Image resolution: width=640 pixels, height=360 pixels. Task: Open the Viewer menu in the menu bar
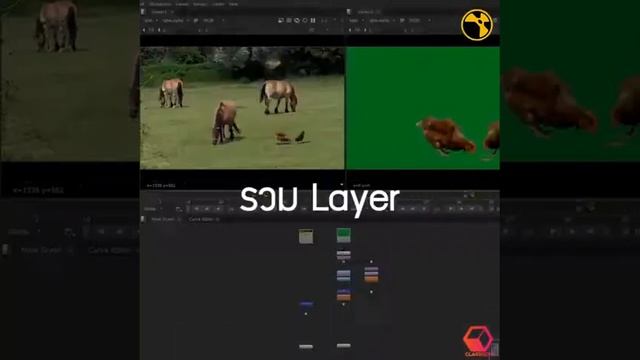pyautogui.click(x=182, y=4)
